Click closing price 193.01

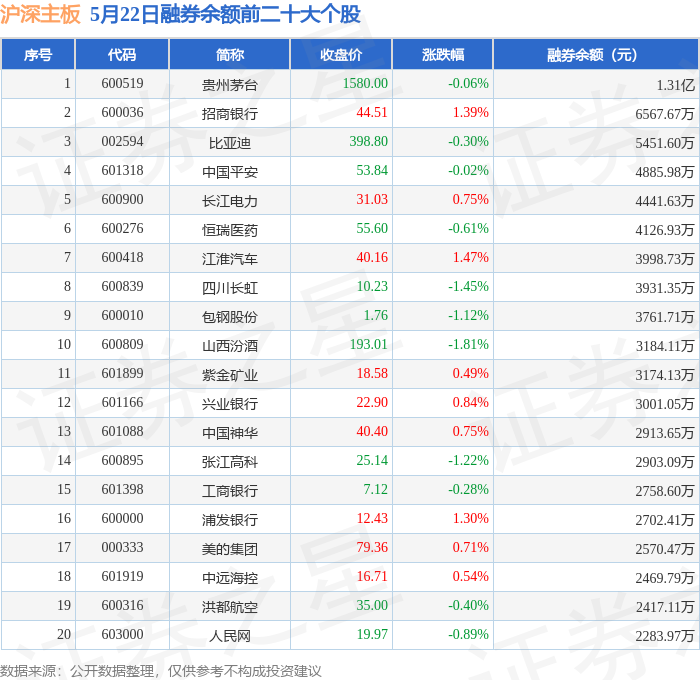coord(369,345)
